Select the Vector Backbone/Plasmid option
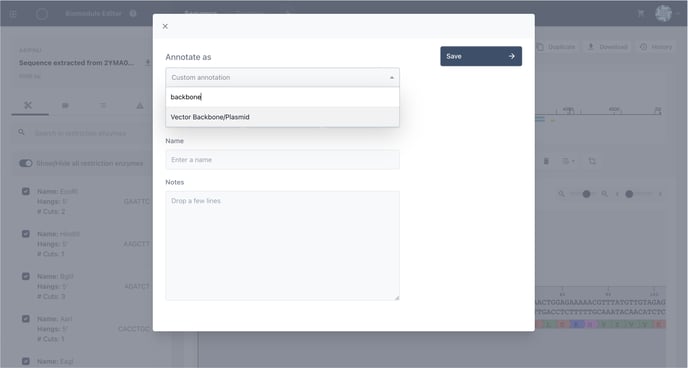 pyautogui.click(x=283, y=117)
